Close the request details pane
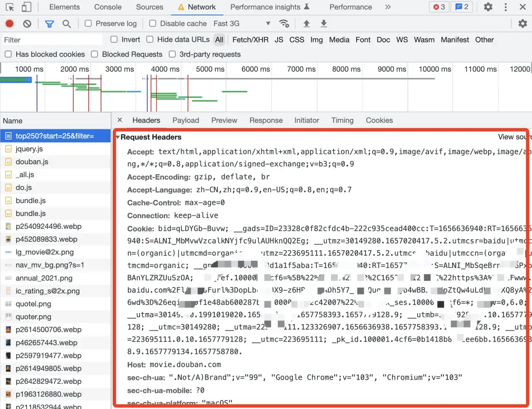 click(x=120, y=120)
